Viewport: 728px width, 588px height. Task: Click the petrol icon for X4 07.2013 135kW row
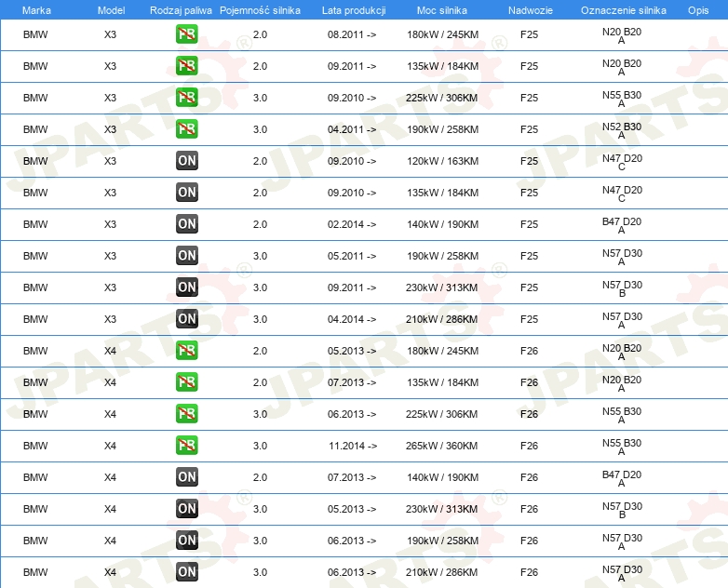coord(186,382)
